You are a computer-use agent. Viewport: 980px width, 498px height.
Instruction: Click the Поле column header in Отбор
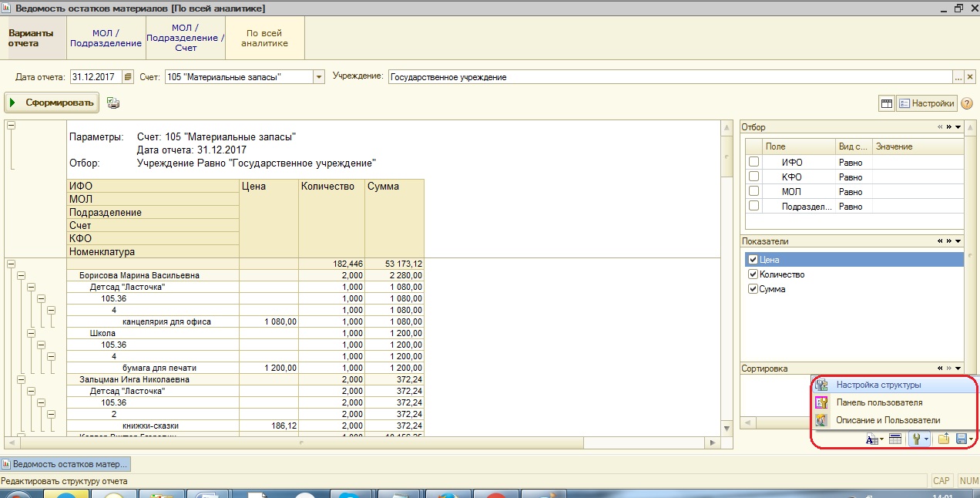pos(800,146)
